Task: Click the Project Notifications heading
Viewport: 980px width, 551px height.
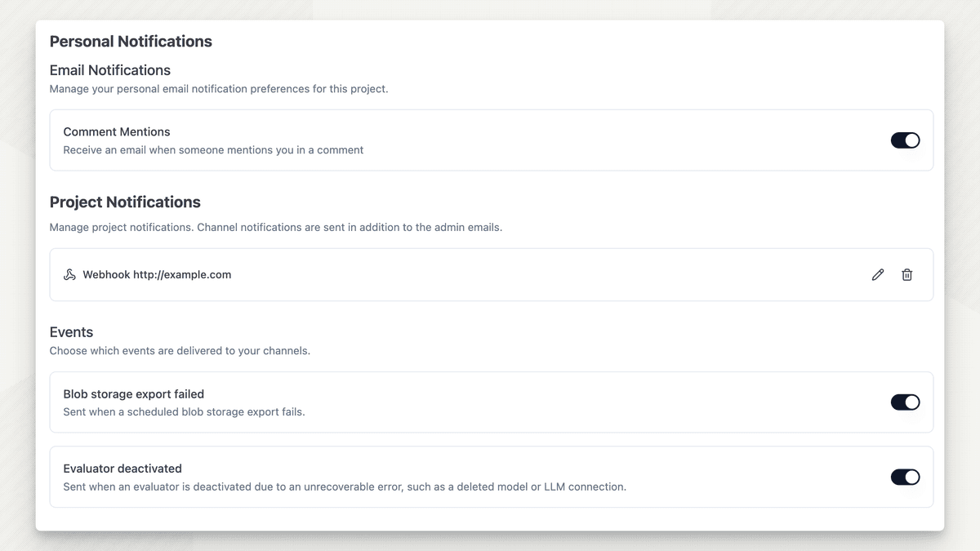Action: pos(125,202)
